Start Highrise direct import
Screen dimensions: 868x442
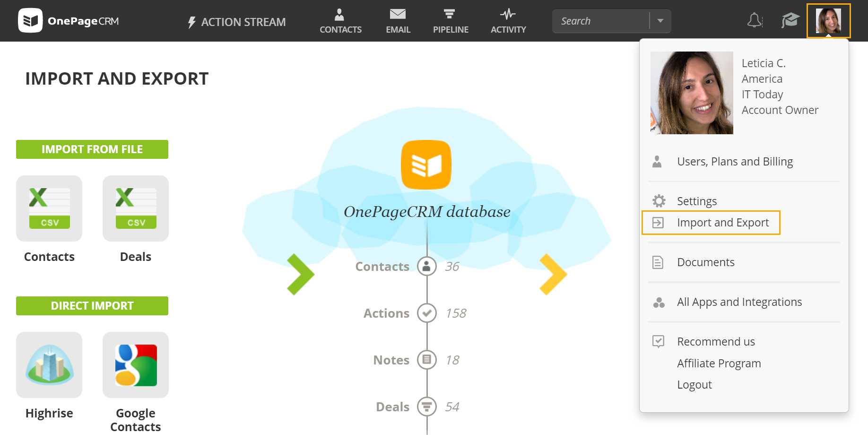click(x=49, y=365)
